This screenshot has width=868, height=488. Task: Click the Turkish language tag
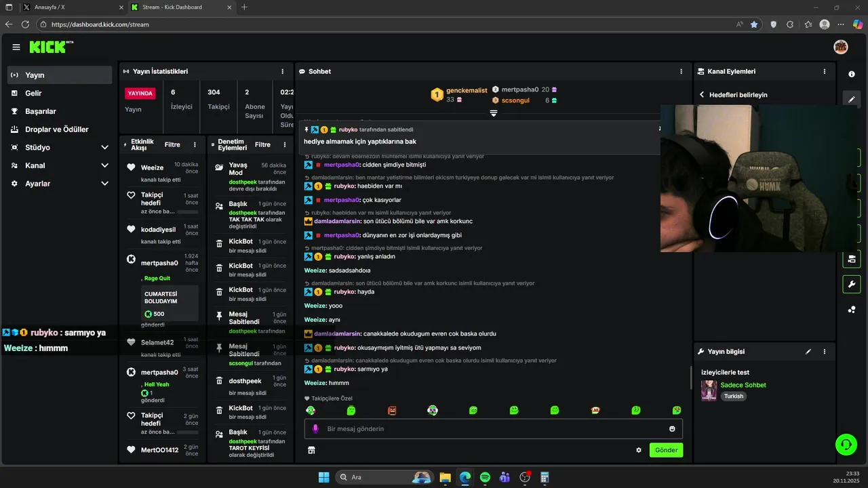point(734,396)
